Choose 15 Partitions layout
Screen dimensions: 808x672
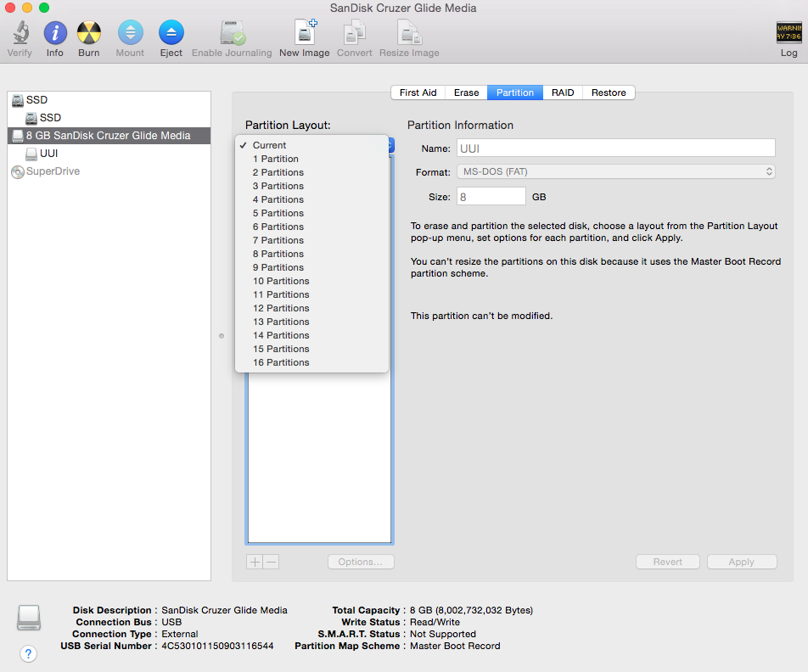[x=311, y=349]
